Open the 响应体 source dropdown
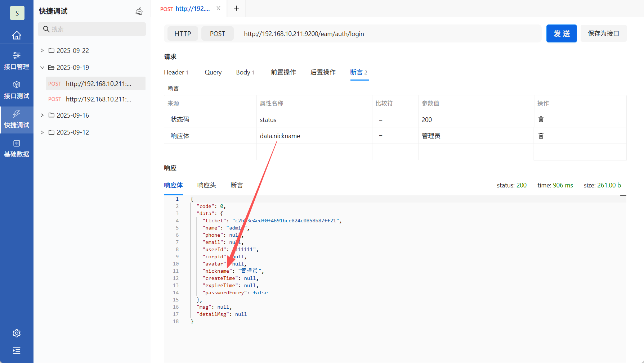The image size is (644, 363). (210, 136)
